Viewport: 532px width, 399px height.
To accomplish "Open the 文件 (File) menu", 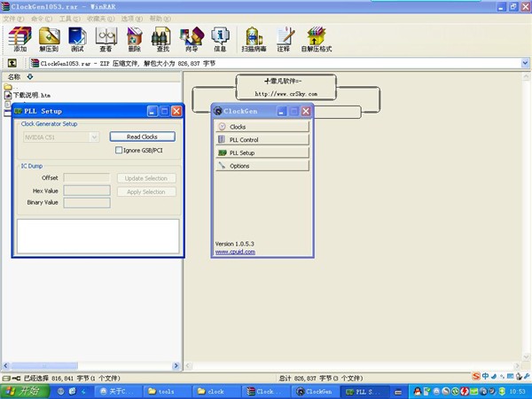I will (x=13, y=19).
